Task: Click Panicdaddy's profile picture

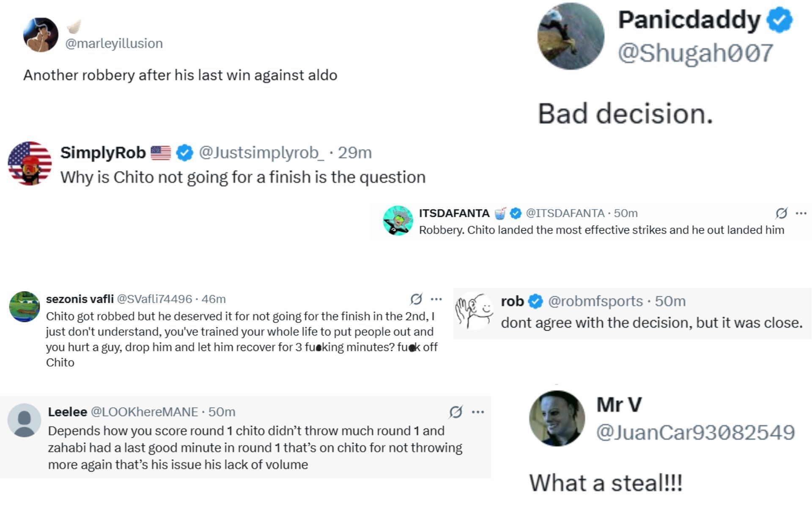Action: point(571,36)
